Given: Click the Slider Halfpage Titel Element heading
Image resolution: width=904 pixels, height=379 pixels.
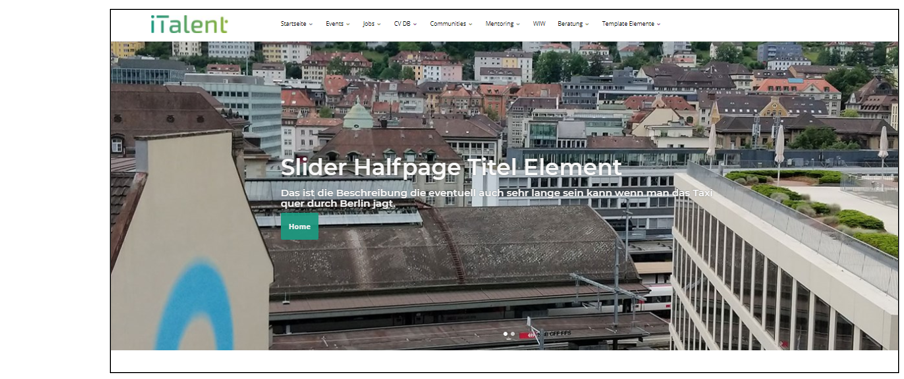Looking at the screenshot, I should [451, 168].
